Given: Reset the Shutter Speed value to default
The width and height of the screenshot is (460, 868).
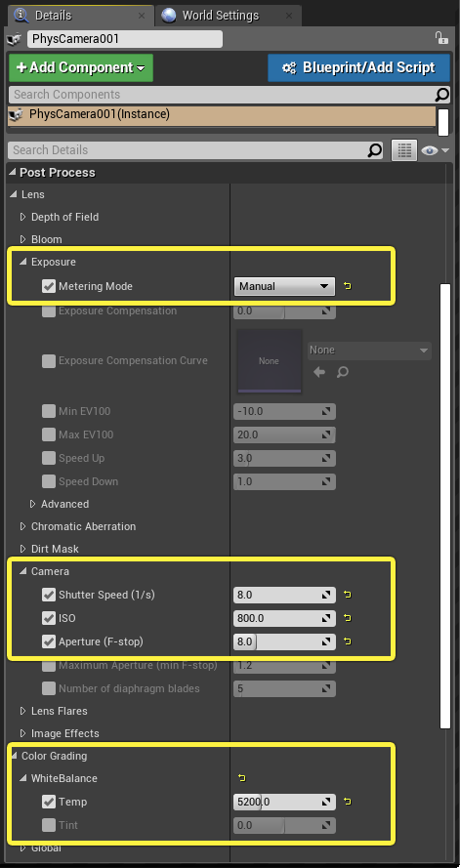Looking at the screenshot, I should click(x=348, y=595).
